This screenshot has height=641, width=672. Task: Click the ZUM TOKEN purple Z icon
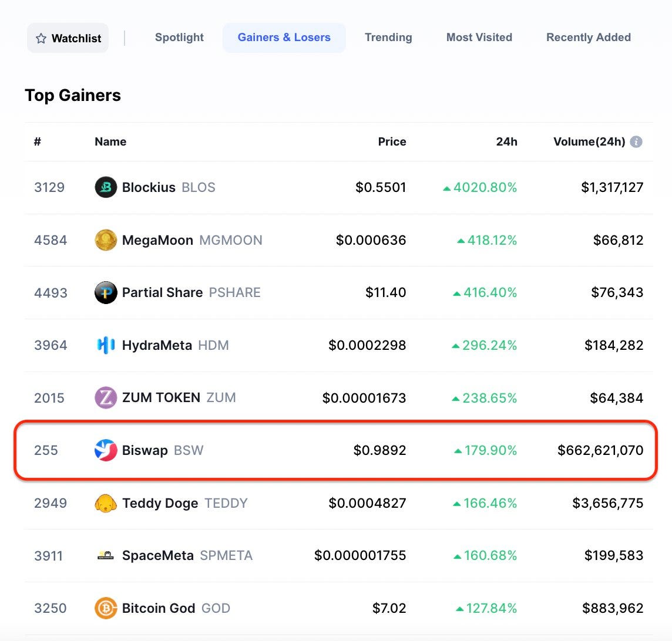click(x=105, y=398)
